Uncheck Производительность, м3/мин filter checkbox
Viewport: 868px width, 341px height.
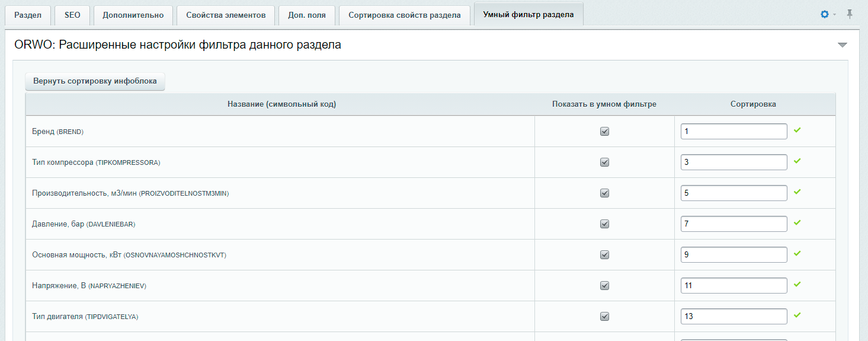click(604, 193)
